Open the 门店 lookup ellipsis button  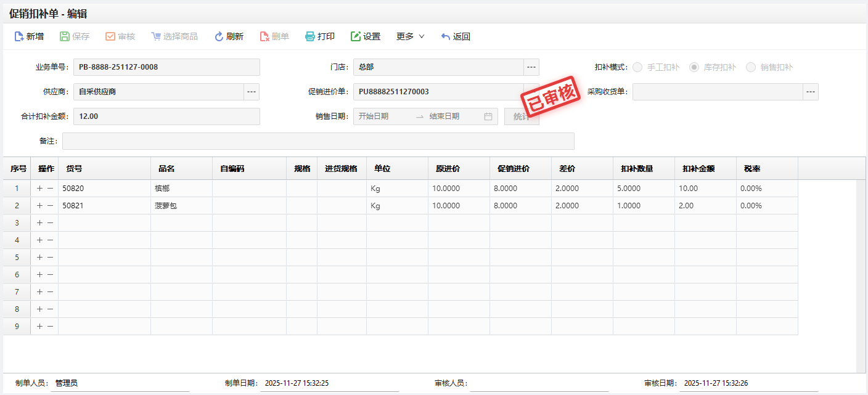tap(531, 67)
